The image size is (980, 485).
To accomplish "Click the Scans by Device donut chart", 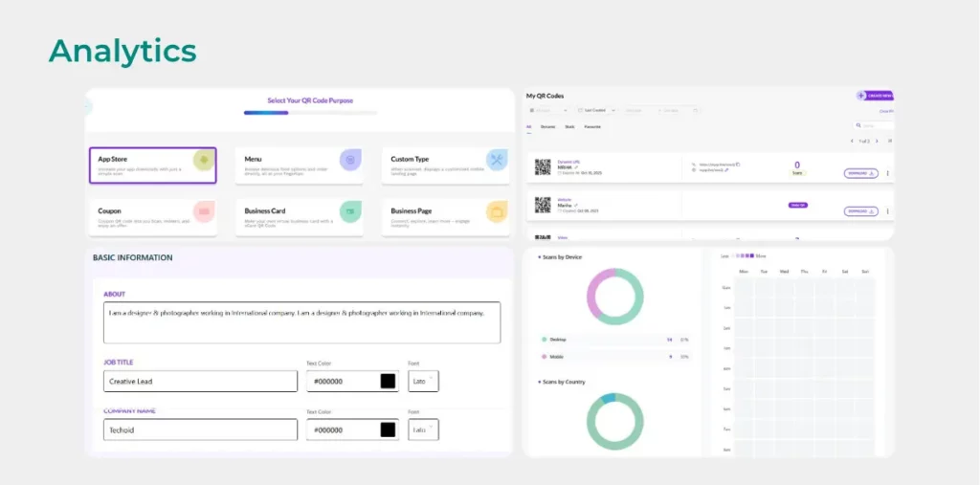I will [615, 297].
